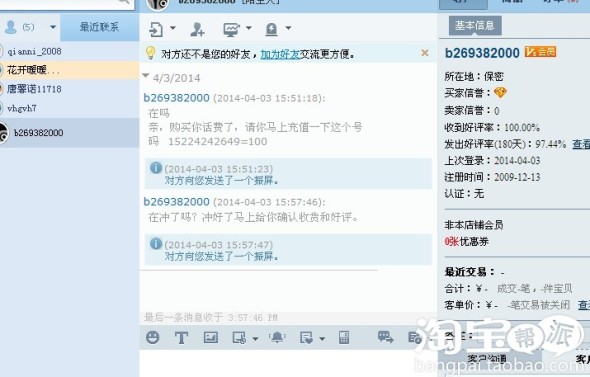Switch to 最近联系 tab

tap(99, 27)
